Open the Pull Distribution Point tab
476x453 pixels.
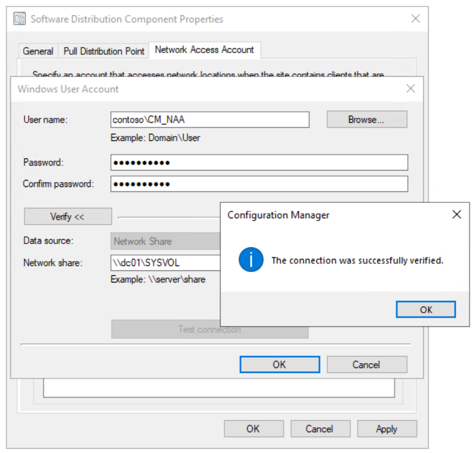click(x=104, y=51)
